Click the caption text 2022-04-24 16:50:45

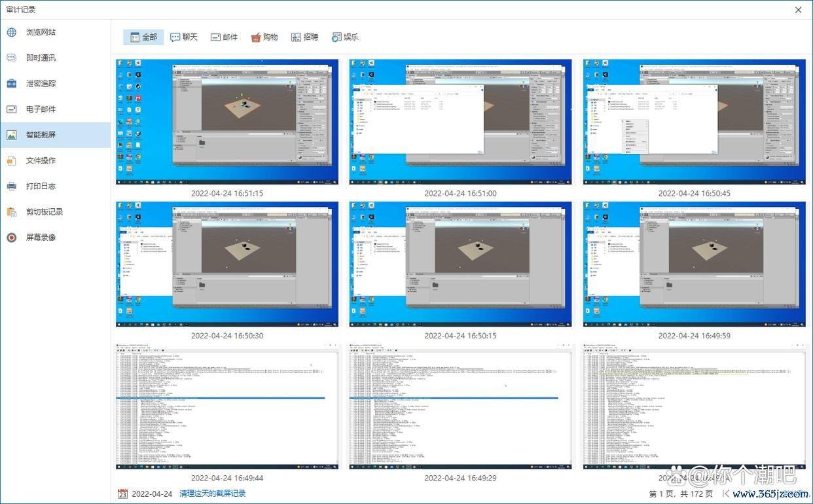coord(695,194)
